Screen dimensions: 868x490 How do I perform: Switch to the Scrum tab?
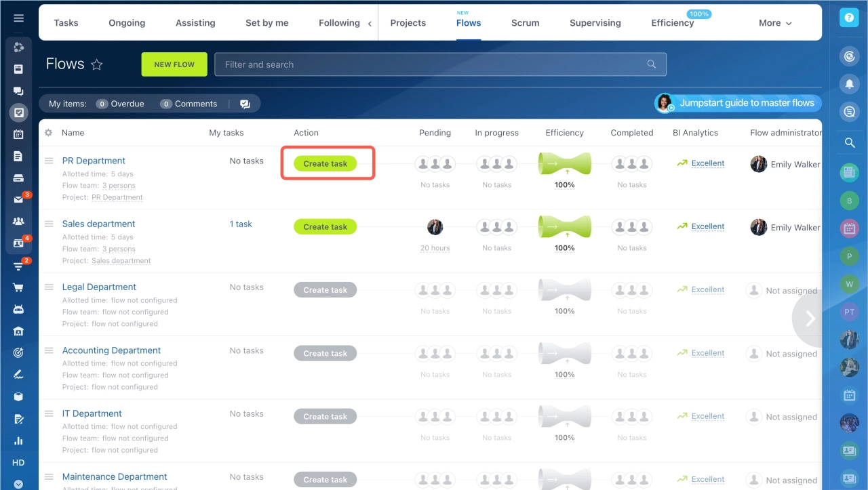[525, 23]
